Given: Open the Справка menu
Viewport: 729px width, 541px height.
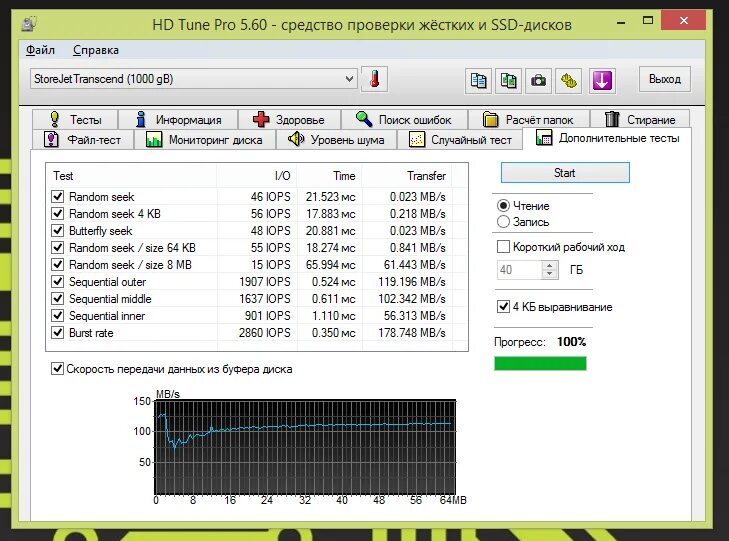Looking at the screenshot, I should click(x=96, y=50).
